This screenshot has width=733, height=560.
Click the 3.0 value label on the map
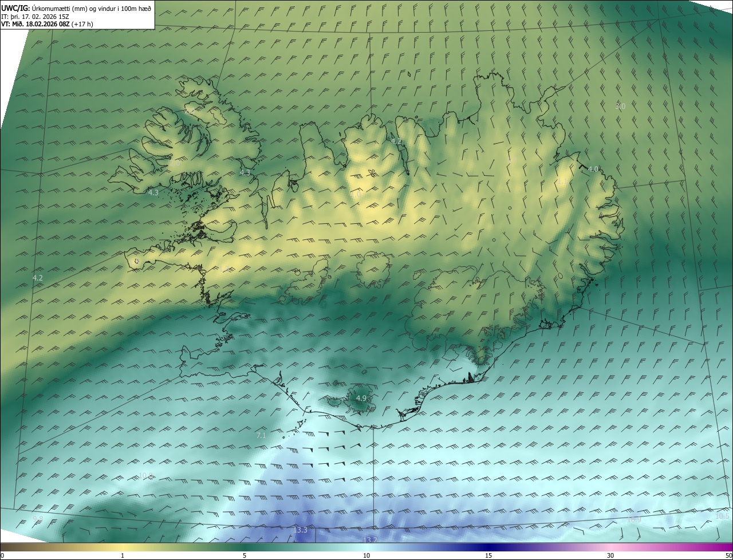tap(620, 106)
